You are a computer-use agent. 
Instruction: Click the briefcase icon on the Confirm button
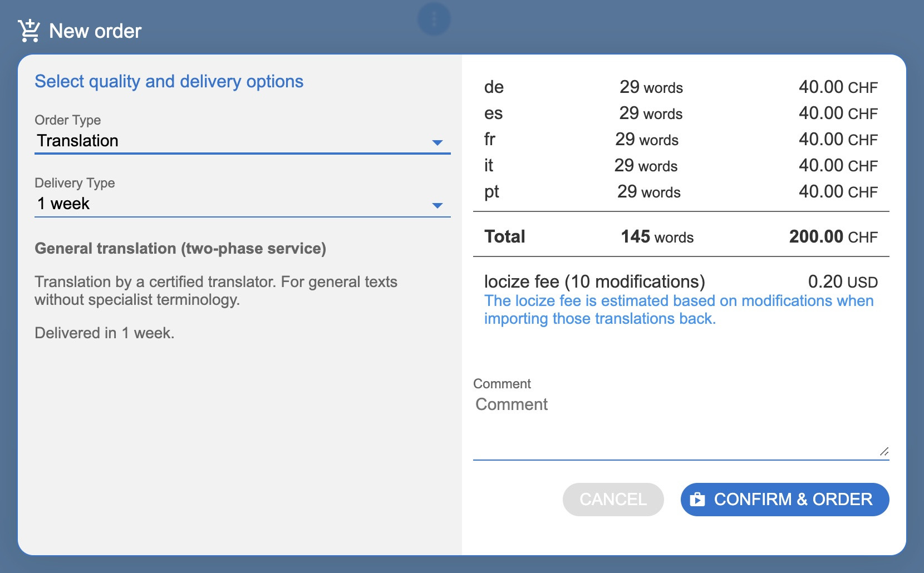697,500
